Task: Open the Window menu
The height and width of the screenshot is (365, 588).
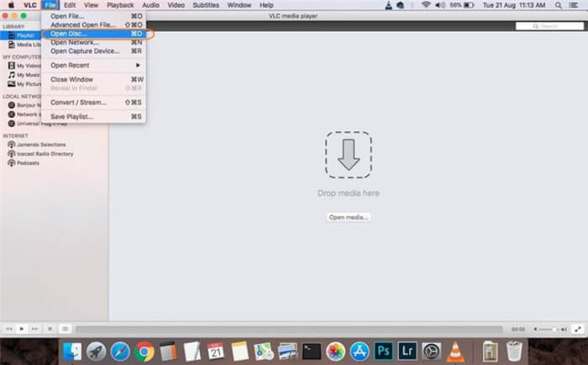Action: [x=239, y=5]
